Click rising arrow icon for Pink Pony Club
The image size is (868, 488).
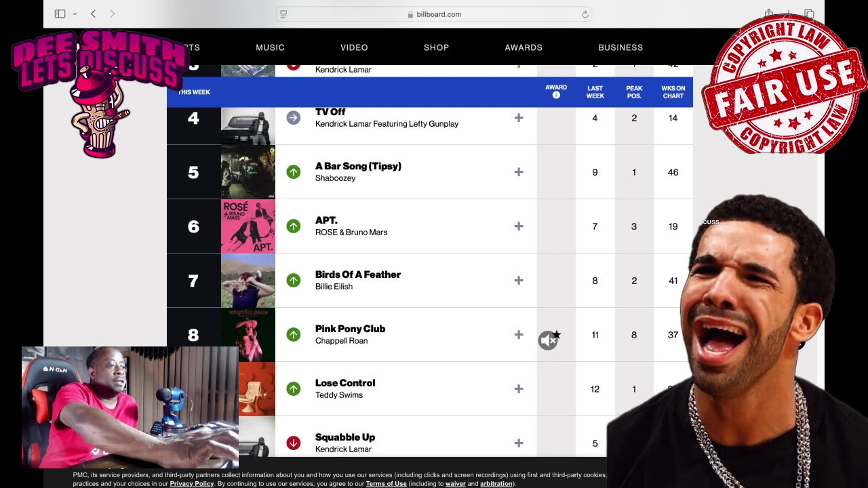point(293,335)
